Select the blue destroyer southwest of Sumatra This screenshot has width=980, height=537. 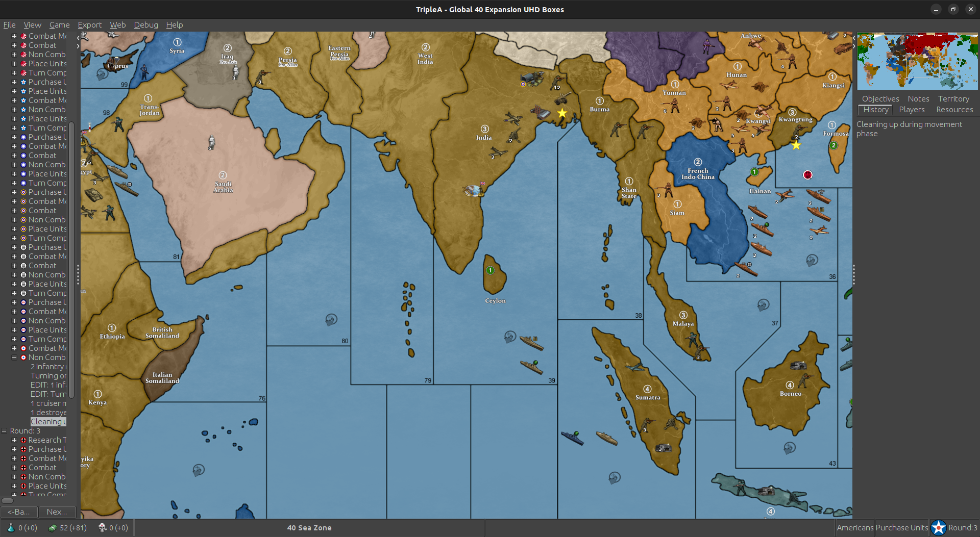click(572, 438)
